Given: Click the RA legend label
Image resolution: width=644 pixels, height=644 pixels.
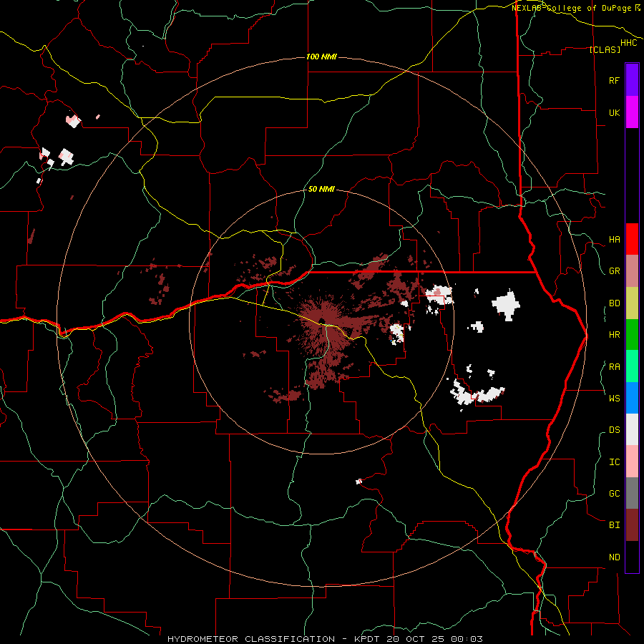Looking at the screenshot, I should point(614,367).
